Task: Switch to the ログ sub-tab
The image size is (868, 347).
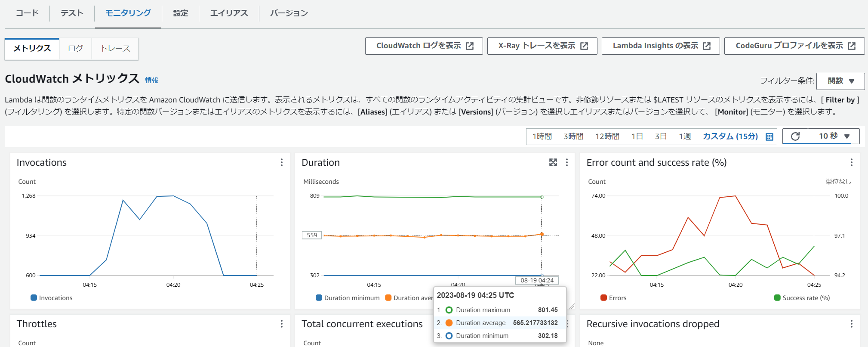Action: tap(75, 48)
